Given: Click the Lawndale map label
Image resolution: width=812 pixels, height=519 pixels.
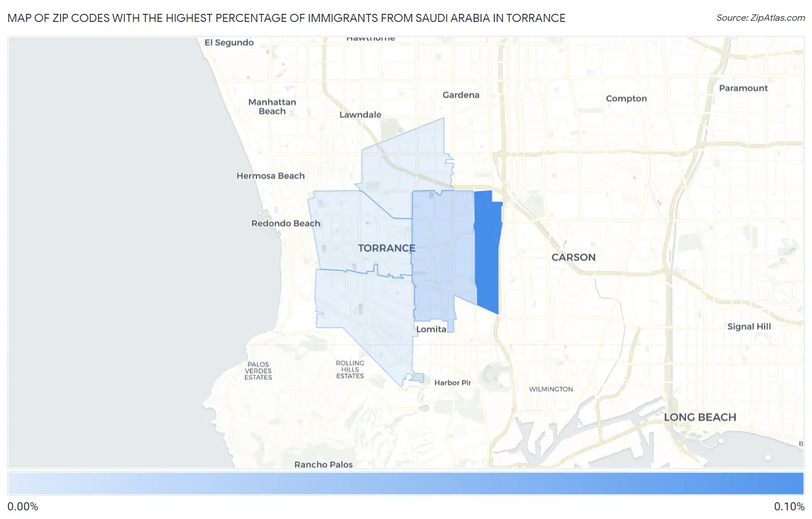Looking at the screenshot, I should pyautogui.click(x=360, y=115).
